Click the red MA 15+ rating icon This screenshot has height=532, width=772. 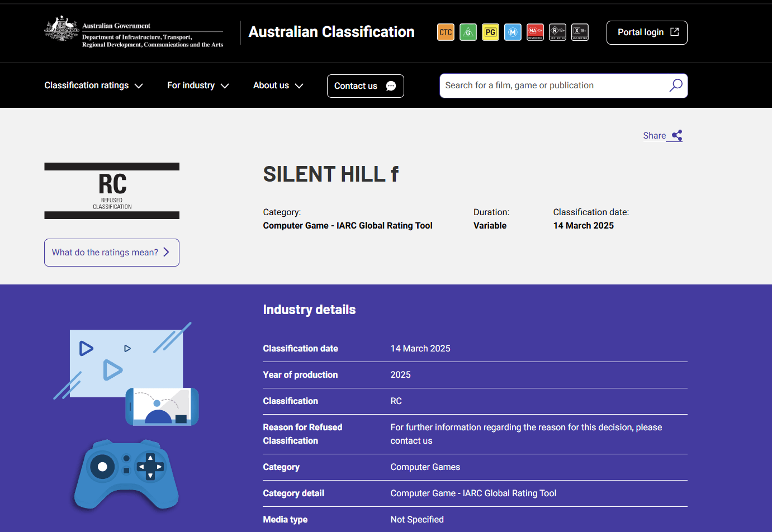pos(535,32)
